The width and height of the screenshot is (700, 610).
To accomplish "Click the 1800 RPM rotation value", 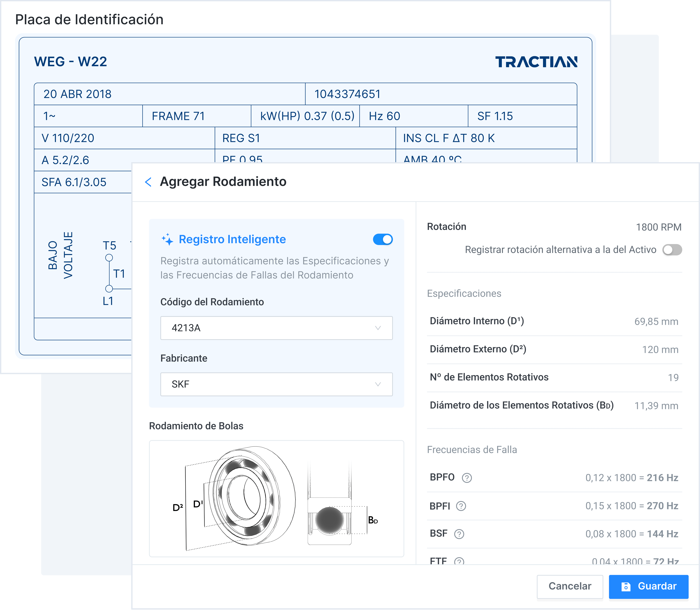I will pos(658,227).
